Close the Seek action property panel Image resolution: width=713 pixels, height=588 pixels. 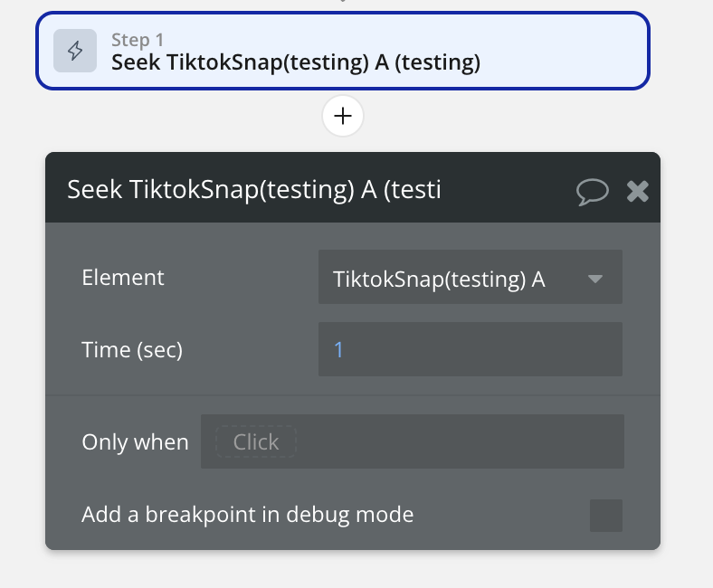coord(638,190)
